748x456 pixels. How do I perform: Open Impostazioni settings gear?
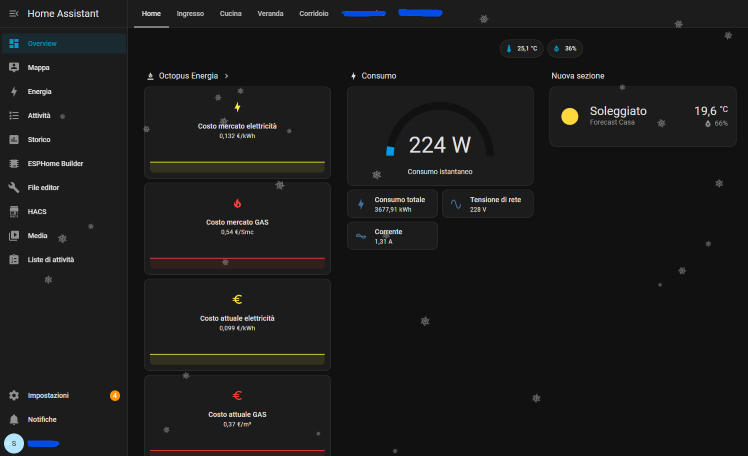pos(14,396)
